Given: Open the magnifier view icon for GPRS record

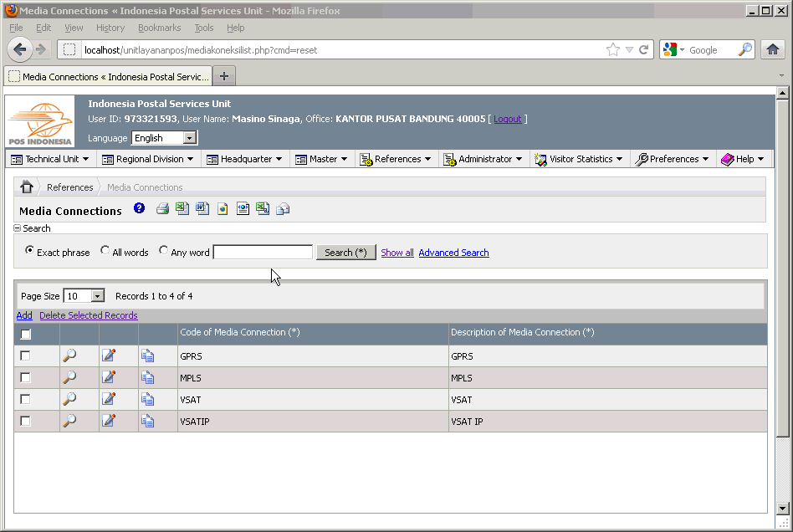Looking at the screenshot, I should click(x=71, y=356).
